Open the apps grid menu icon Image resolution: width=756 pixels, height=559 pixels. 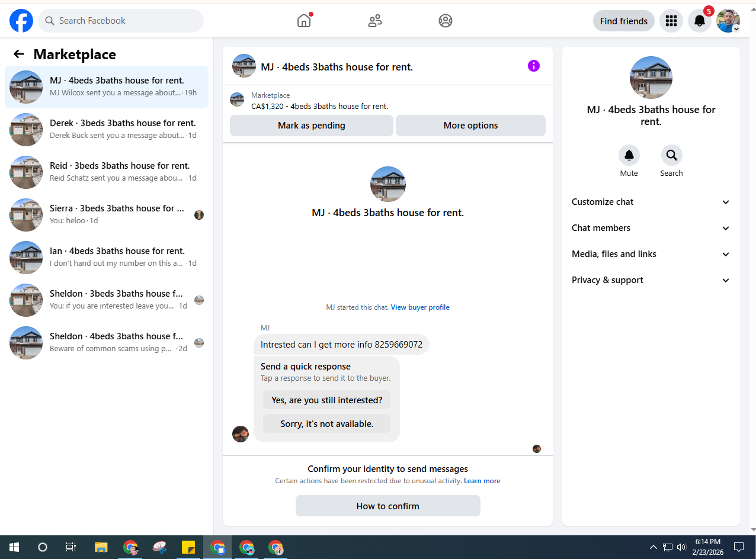tap(671, 21)
